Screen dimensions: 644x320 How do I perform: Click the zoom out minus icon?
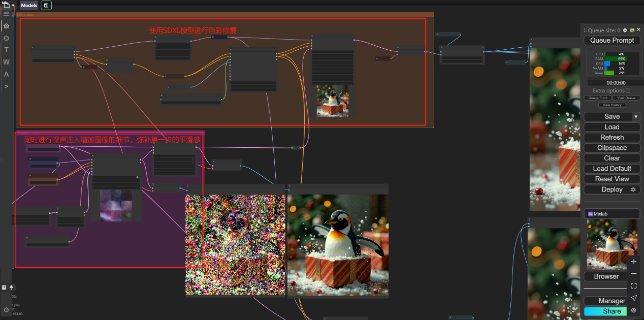633,274
